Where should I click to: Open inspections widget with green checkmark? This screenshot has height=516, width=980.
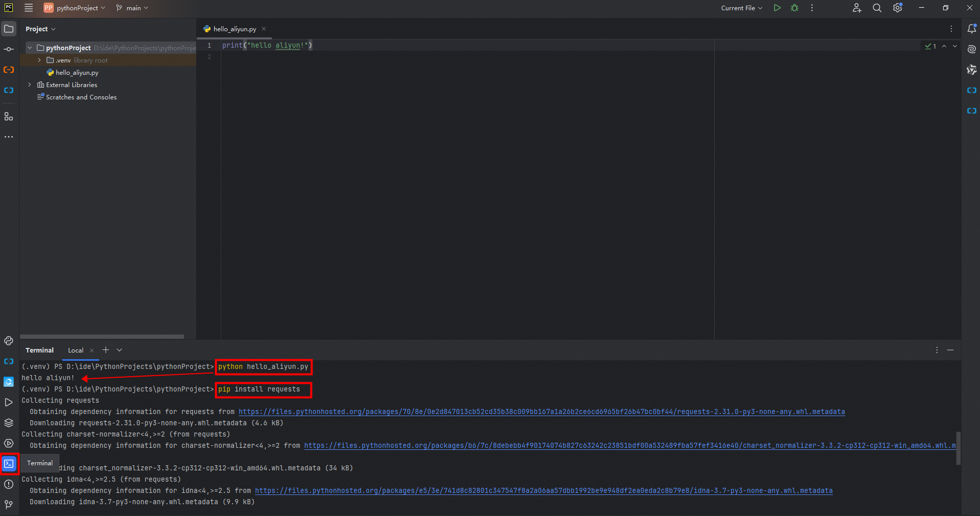931,46
